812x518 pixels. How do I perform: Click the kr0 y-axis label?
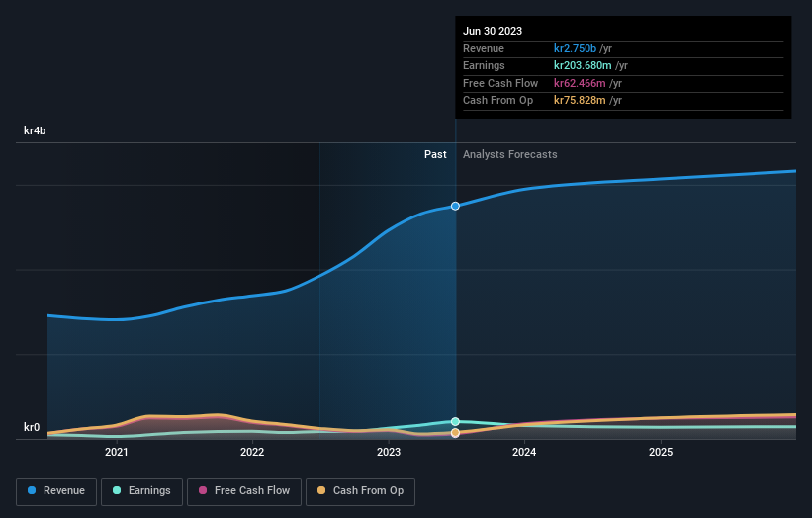pyautogui.click(x=32, y=427)
